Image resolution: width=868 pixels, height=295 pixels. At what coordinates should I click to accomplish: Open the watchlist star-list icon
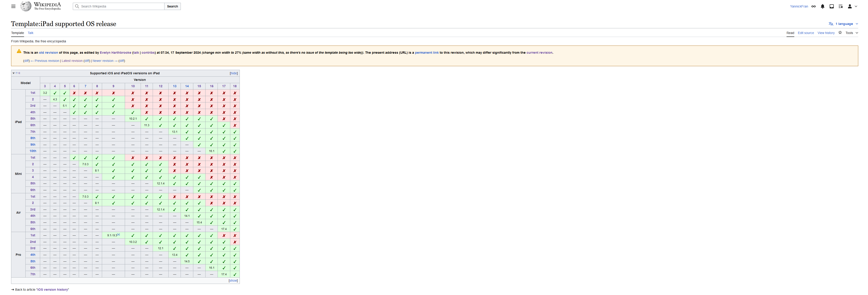tap(841, 6)
